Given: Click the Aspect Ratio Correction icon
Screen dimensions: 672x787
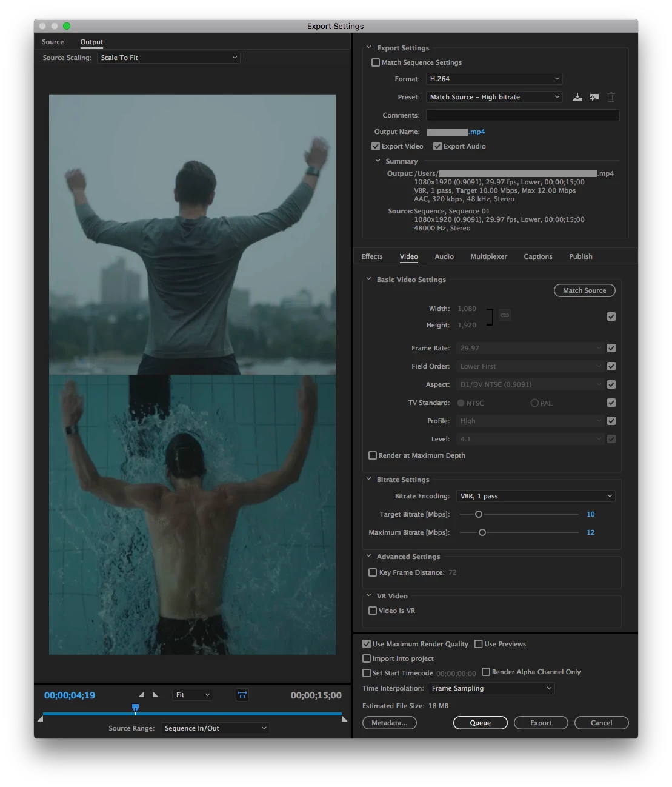Looking at the screenshot, I should [242, 695].
